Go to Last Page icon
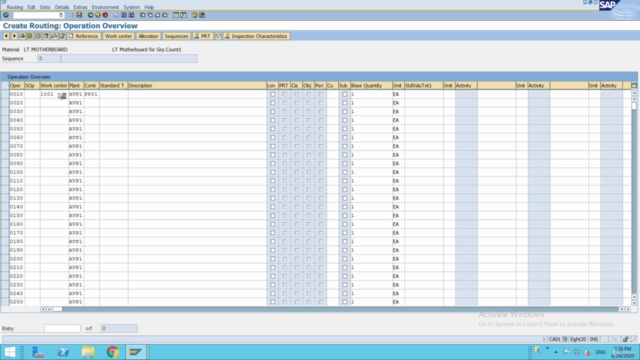The height and width of the screenshot is (360, 640). coord(164,15)
